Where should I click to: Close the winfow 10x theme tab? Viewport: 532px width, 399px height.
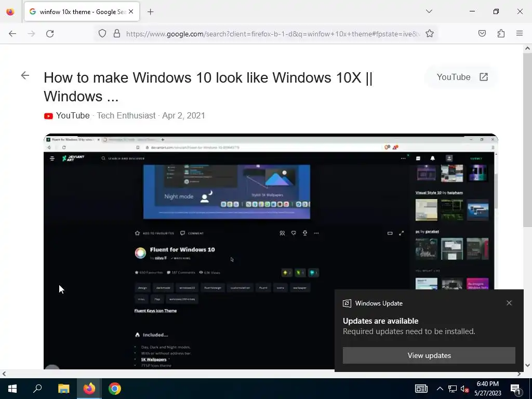[131, 11]
